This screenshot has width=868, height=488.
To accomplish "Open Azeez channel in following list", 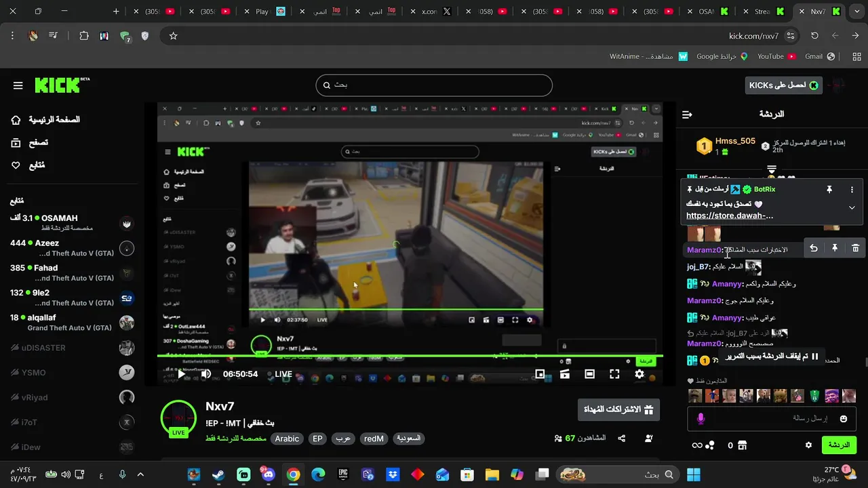I will [71, 248].
